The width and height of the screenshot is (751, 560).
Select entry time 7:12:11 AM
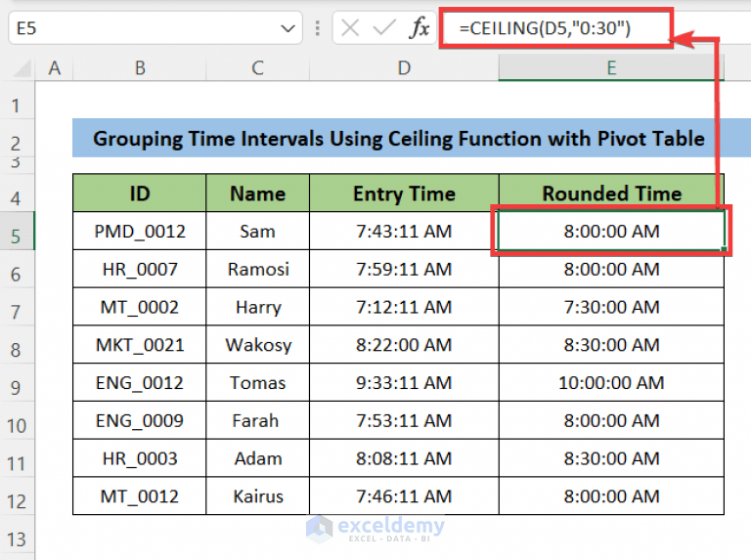[x=404, y=307]
